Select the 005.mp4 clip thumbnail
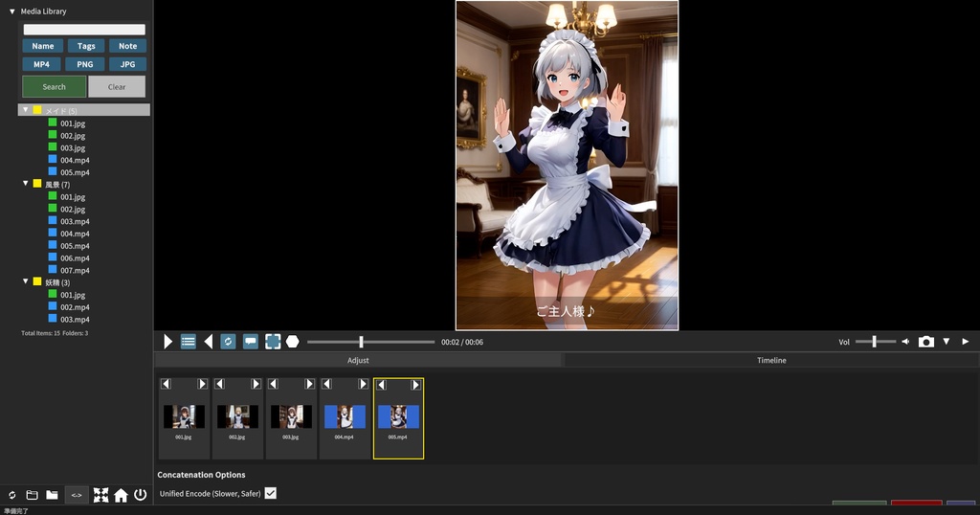Screen dimensions: 980x515 pos(398,416)
